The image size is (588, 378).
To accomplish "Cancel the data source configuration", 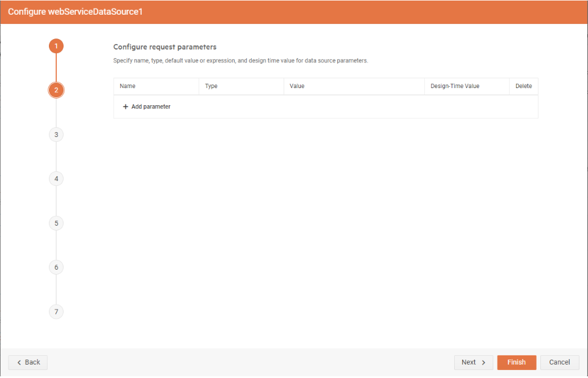I will 559,362.
